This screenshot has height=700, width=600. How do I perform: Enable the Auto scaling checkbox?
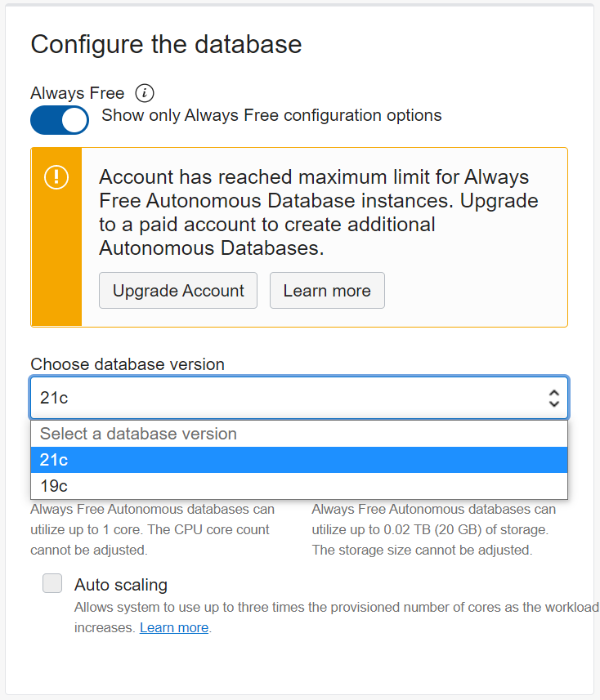pyautogui.click(x=52, y=584)
